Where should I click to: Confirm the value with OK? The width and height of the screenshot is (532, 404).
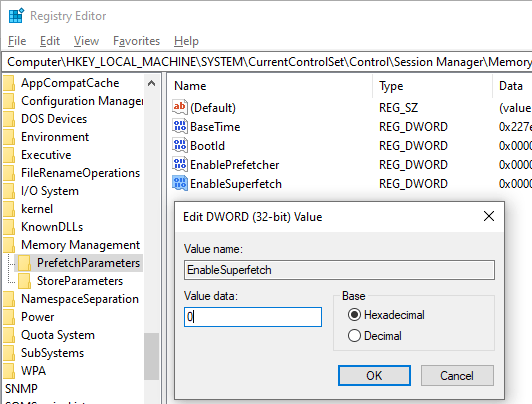pyautogui.click(x=374, y=376)
